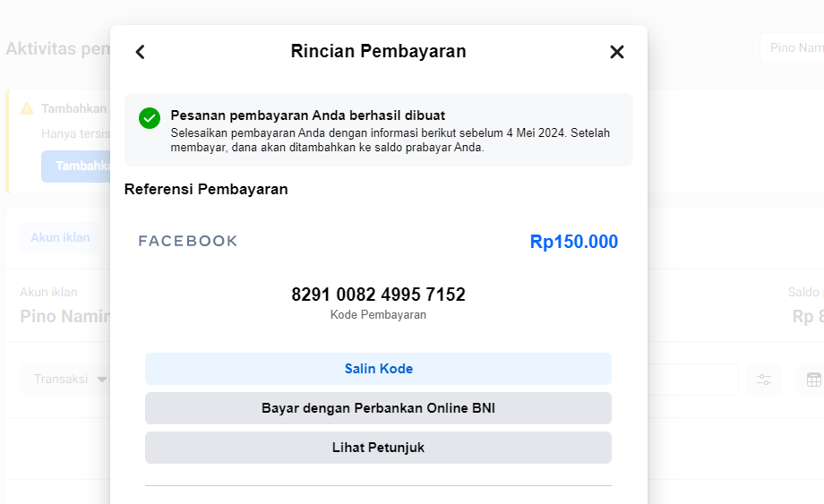Open Lihat Petunjuk instructions
824x504 pixels.
[x=378, y=448]
